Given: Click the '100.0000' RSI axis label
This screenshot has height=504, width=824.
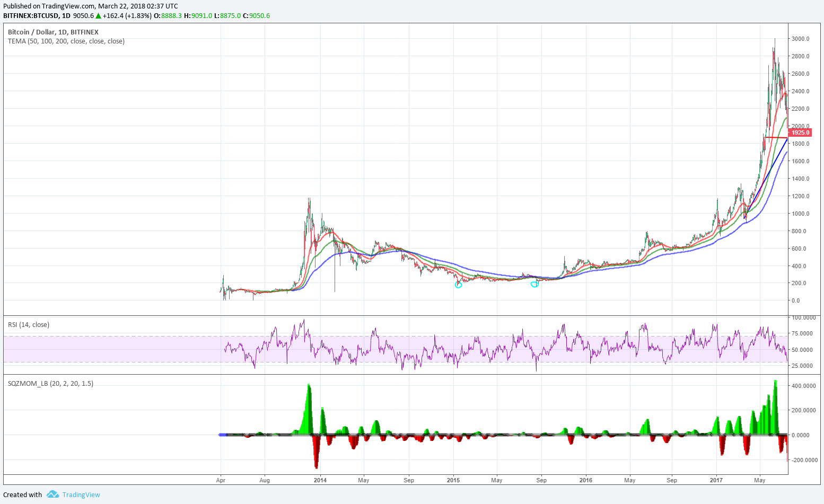Looking at the screenshot, I should tap(804, 317).
